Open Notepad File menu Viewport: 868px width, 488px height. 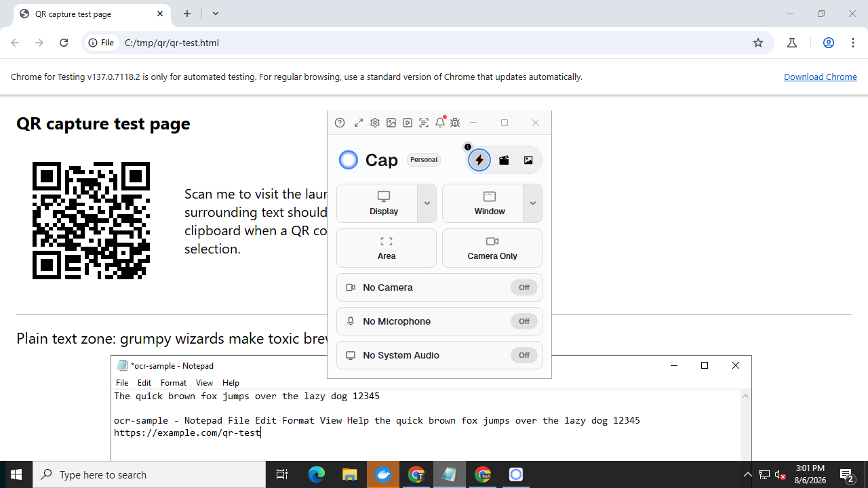(x=122, y=383)
